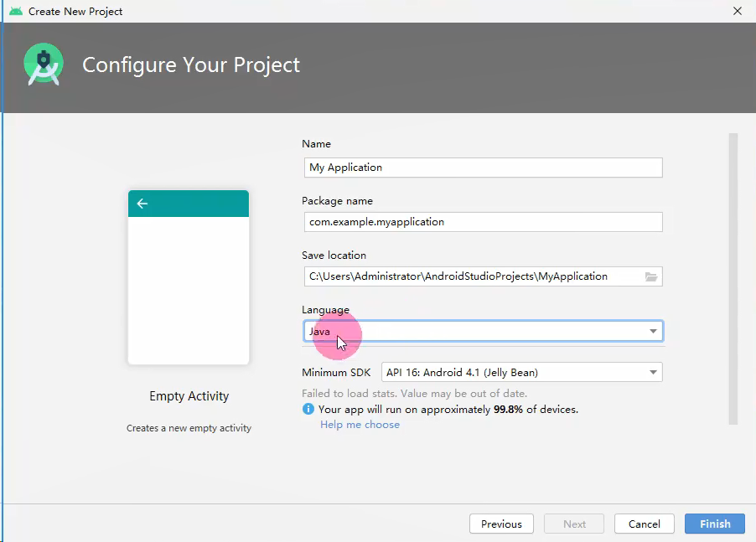The height and width of the screenshot is (542, 756).
Task: Open the Help me choose link
Action: coord(360,425)
